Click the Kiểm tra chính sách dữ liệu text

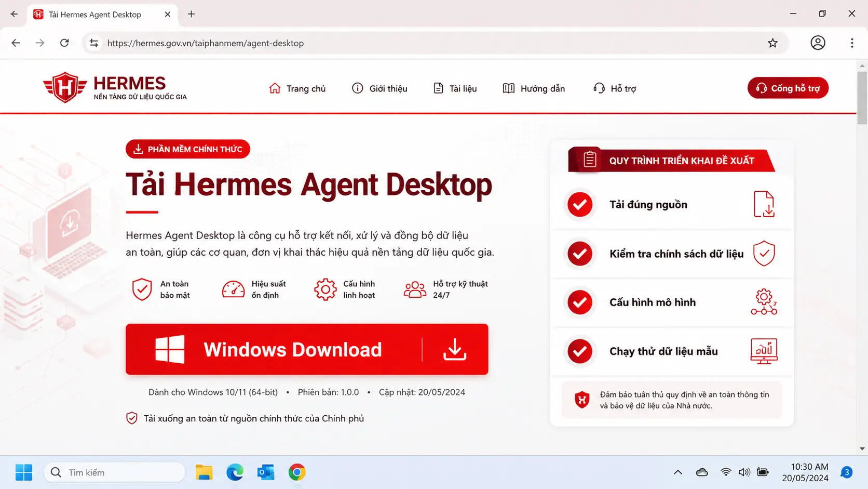point(676,254)
